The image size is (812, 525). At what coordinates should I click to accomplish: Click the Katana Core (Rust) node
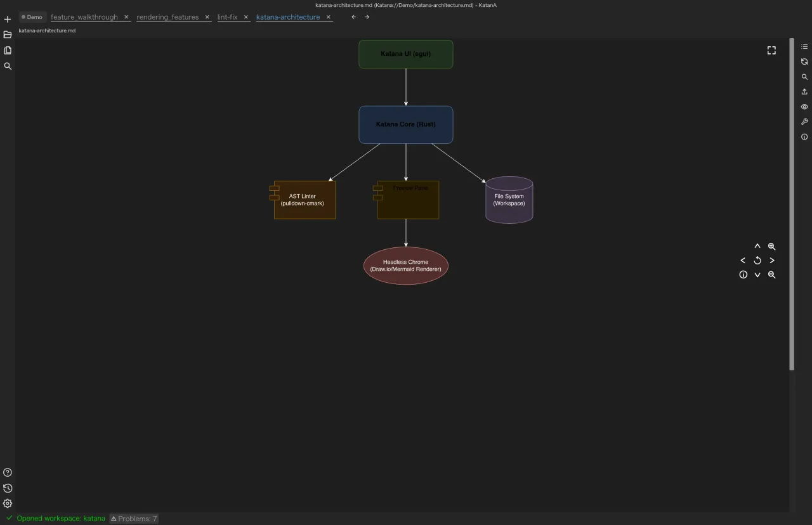click(406, 124)
